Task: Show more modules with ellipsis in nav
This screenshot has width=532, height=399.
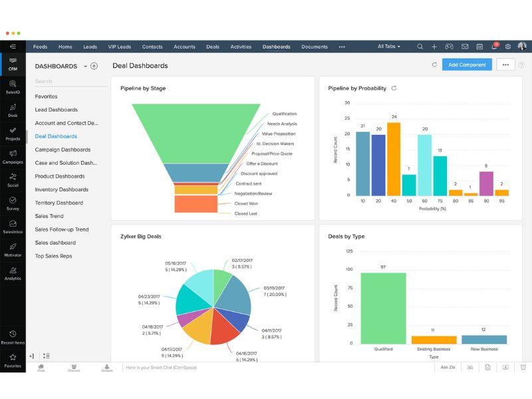Action: tap(342, 47)
